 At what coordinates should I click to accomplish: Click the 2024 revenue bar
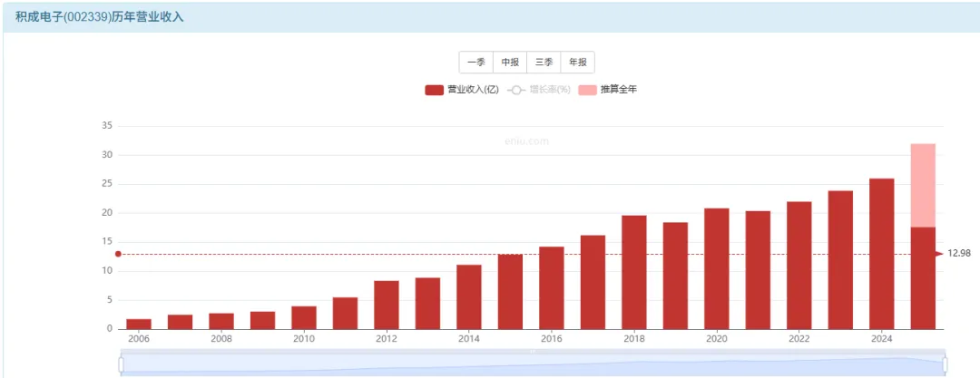click(881, 254)
